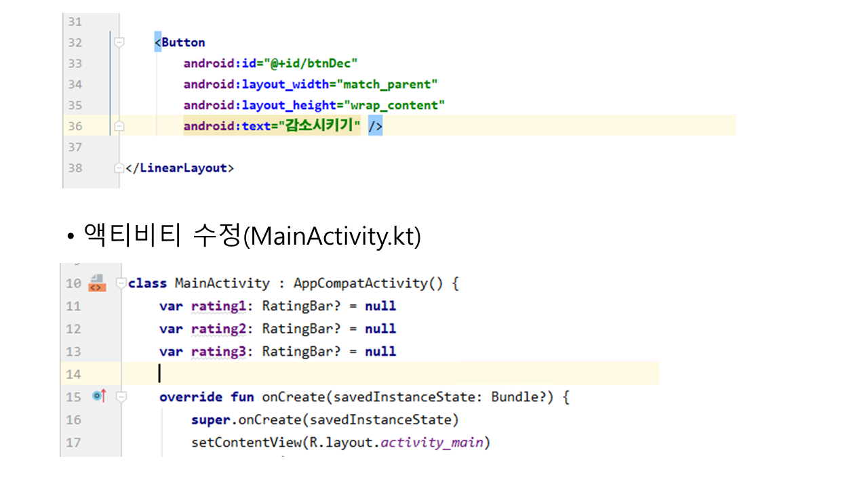Click the highlighted closing tag /> on line 36

pos(375,126)
